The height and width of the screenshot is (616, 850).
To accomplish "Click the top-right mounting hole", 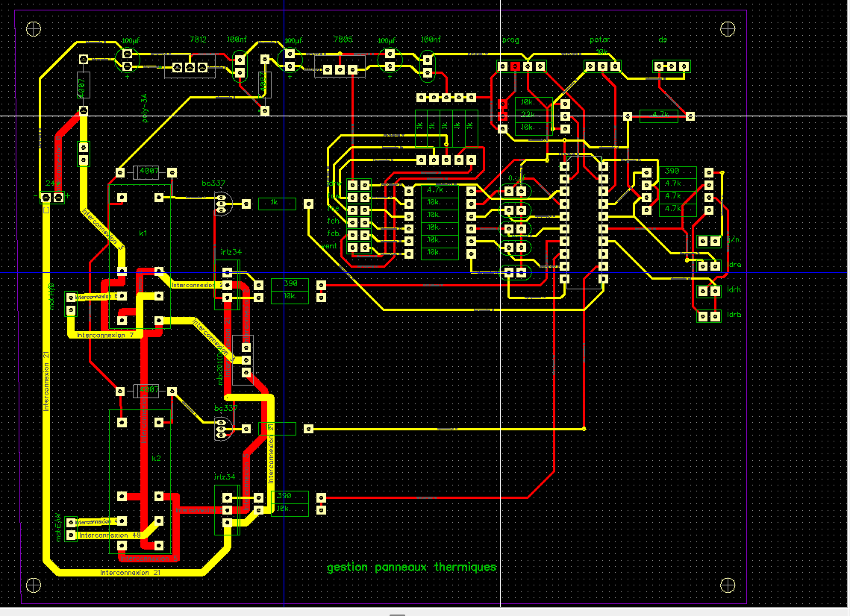I will tap(728, 28).
